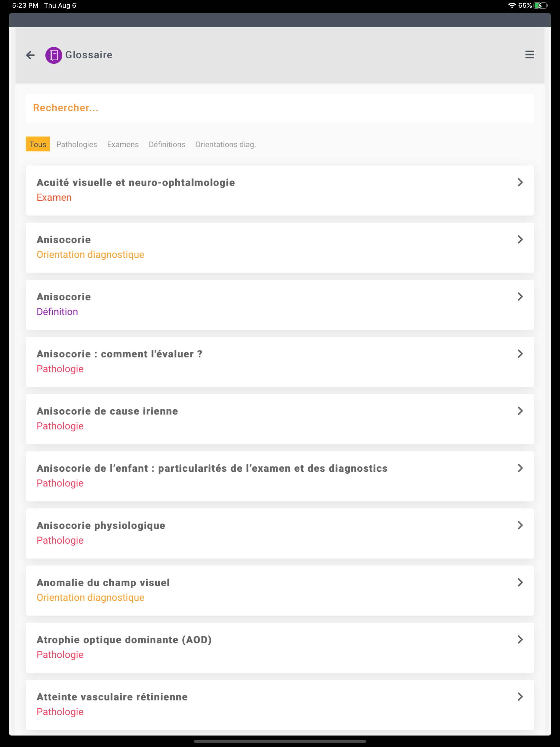Tap the purple Glossaire book icon
The height and width of the screenshot is (747, 560).
(x=54, y=55)
